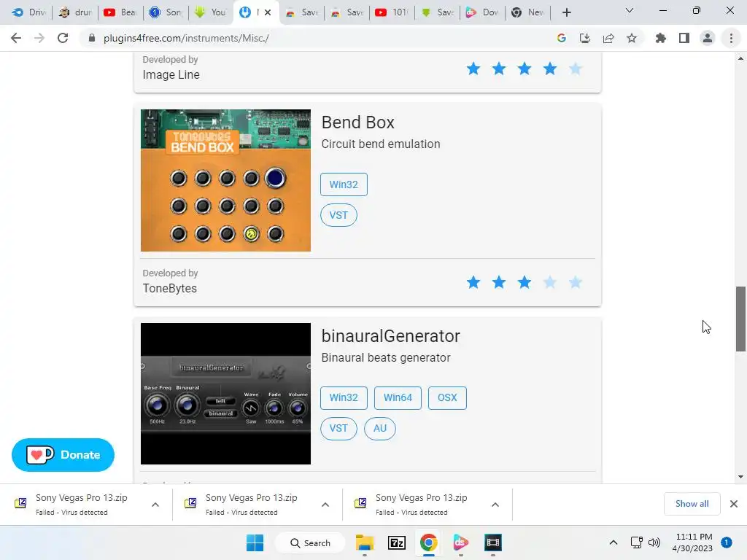Viewport: 747px width, 560px height.
Task: Switch to the You tab
Action: pyautogui.click(x=211, y=12)
